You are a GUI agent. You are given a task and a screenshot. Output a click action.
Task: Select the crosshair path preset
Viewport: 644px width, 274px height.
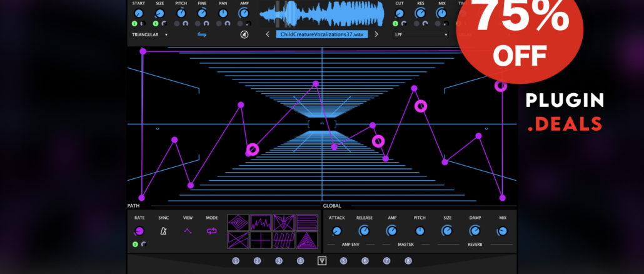(x=261, y=240)
